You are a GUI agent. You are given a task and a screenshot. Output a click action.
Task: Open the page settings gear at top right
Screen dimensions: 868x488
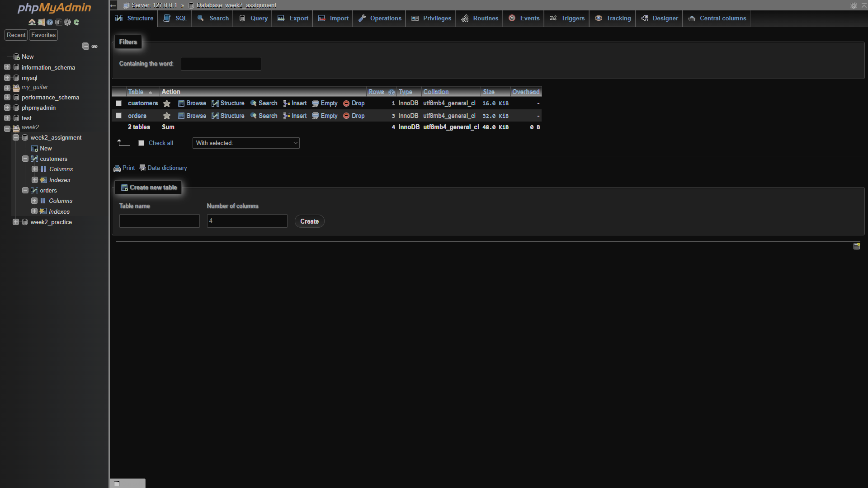click(x=854, y=5)
